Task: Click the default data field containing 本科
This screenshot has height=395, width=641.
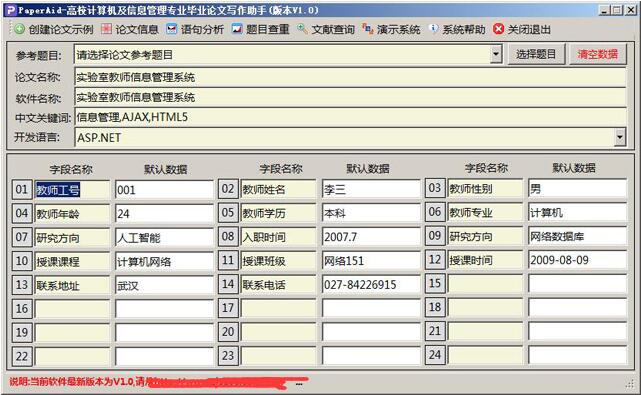Action: [371, 213]
